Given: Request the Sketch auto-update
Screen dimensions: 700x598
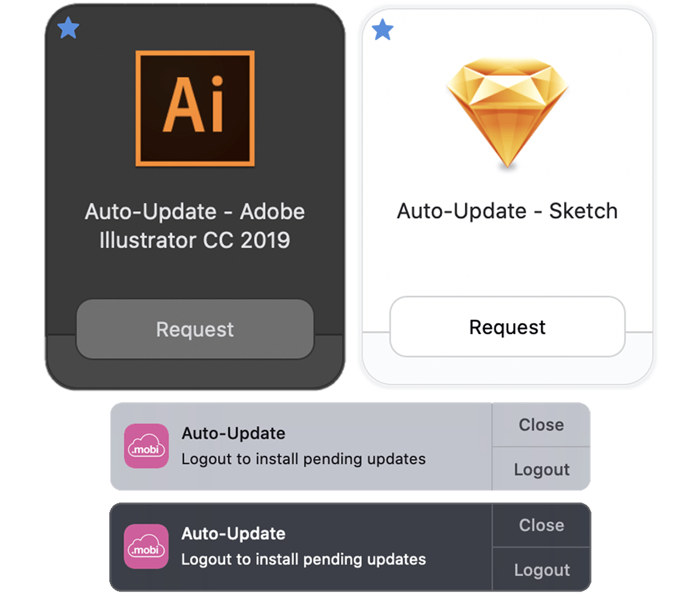Looking at the screenshot, I should pos(508,327).
